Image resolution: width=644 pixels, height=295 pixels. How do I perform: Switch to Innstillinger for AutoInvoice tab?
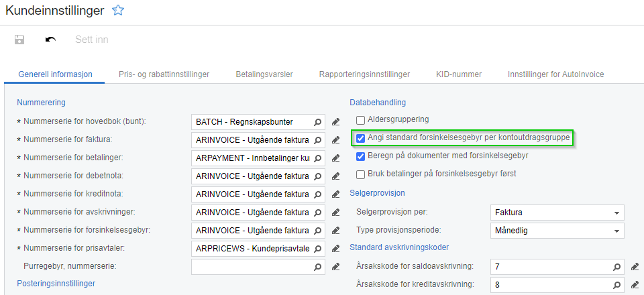point(555,74)
